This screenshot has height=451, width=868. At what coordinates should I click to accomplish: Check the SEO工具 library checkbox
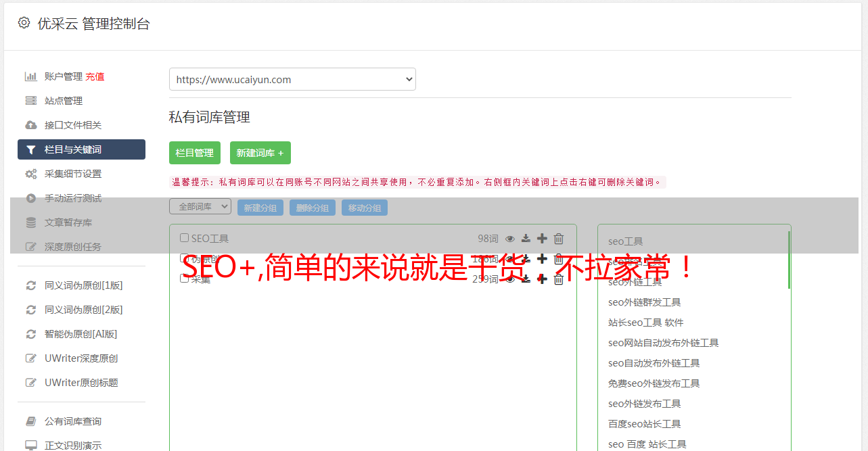click(x=184, y=238)
